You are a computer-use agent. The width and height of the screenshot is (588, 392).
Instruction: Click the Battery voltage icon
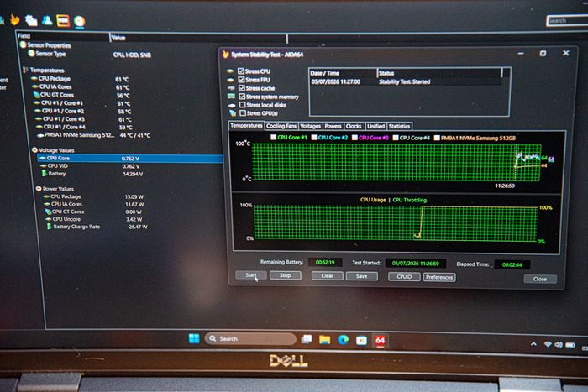tap(45, 173)
